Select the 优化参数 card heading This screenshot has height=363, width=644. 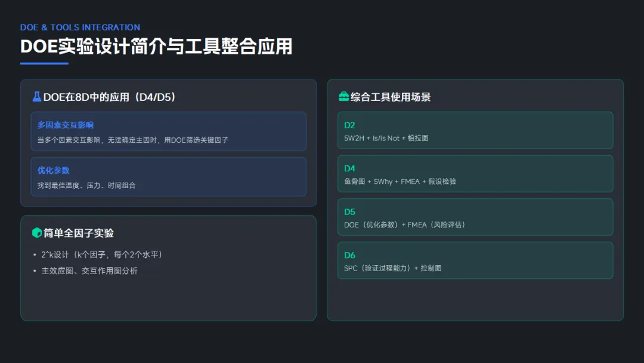pos(54,170)
